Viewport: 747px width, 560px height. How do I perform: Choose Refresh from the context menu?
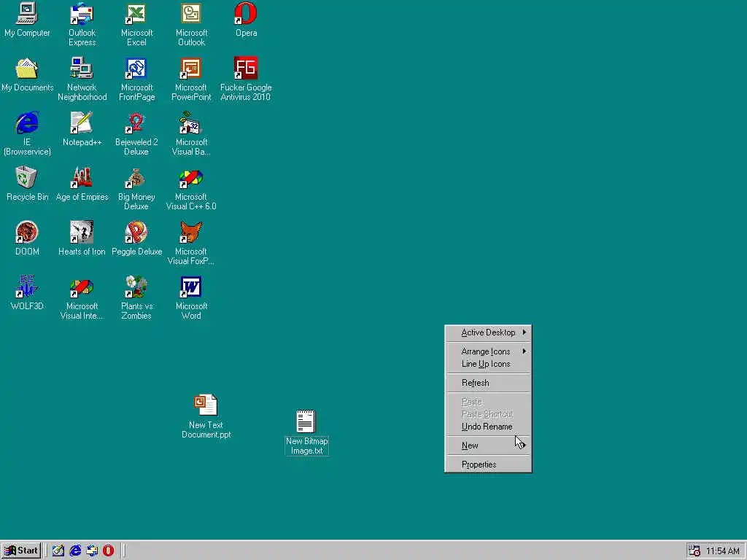tap(488, 383)
